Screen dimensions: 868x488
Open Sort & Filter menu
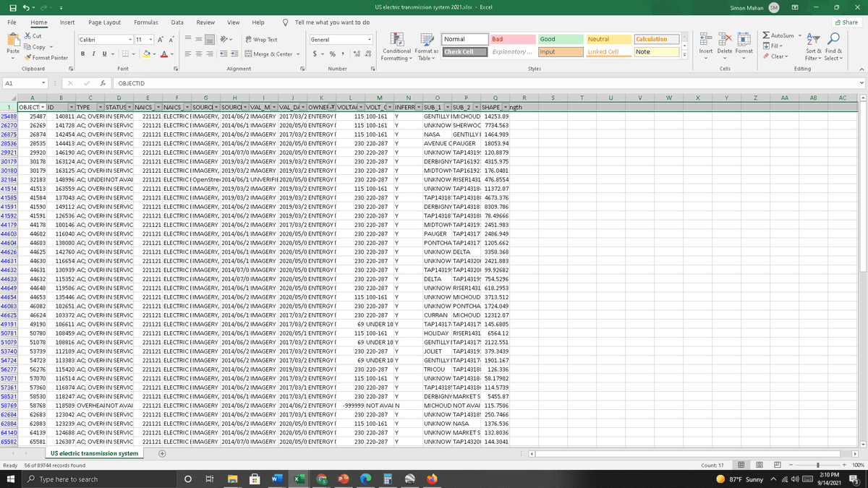(x=813, y=46)
